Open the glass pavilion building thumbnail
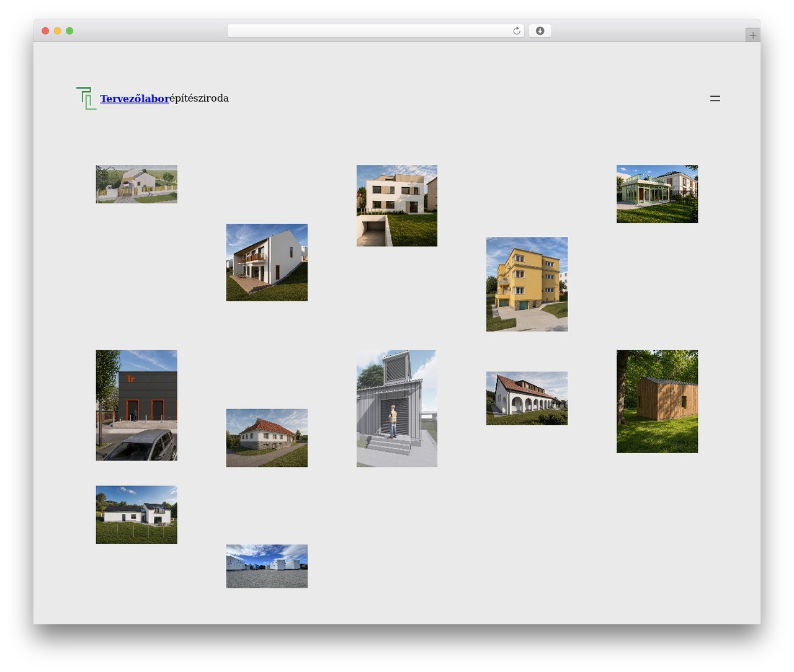 [x=657, y=194]
